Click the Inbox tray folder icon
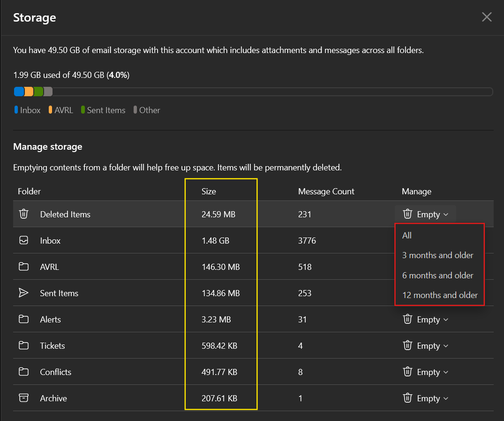This screenshot has height=421, width=504. pos(23,240)
